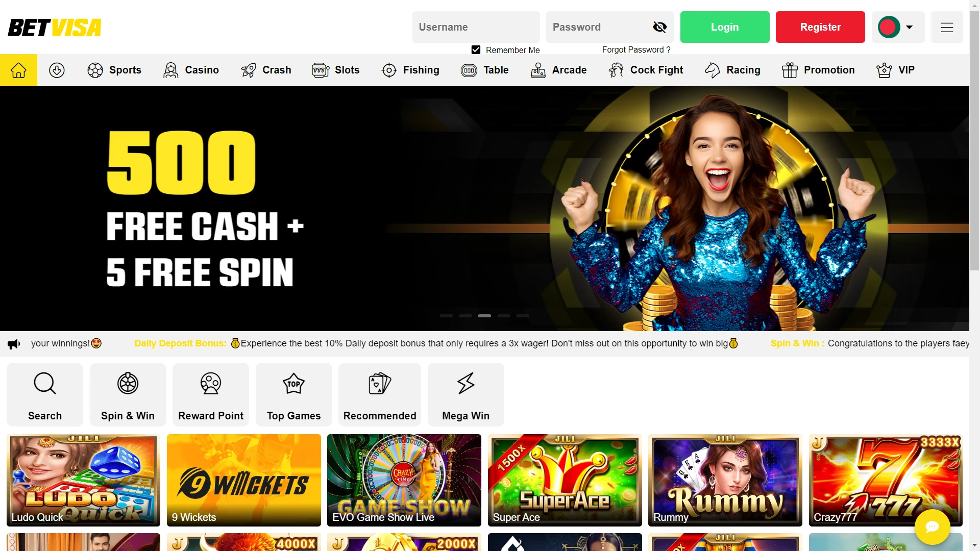The image size is (980, 551).
Task: Open the Rummy game thumbnail
Action: pyautogui.click(x=725, y=480)
